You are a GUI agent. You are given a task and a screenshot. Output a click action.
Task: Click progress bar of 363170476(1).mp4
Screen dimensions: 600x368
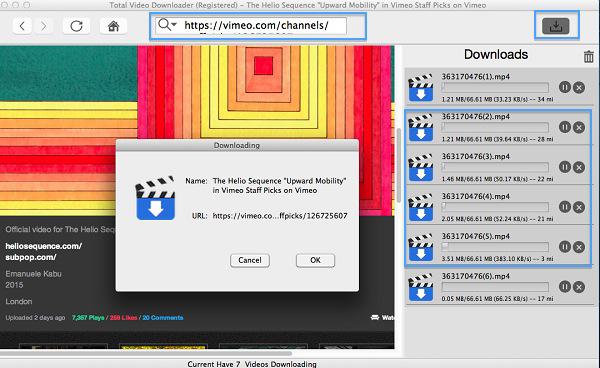click(x=495, y=87)
